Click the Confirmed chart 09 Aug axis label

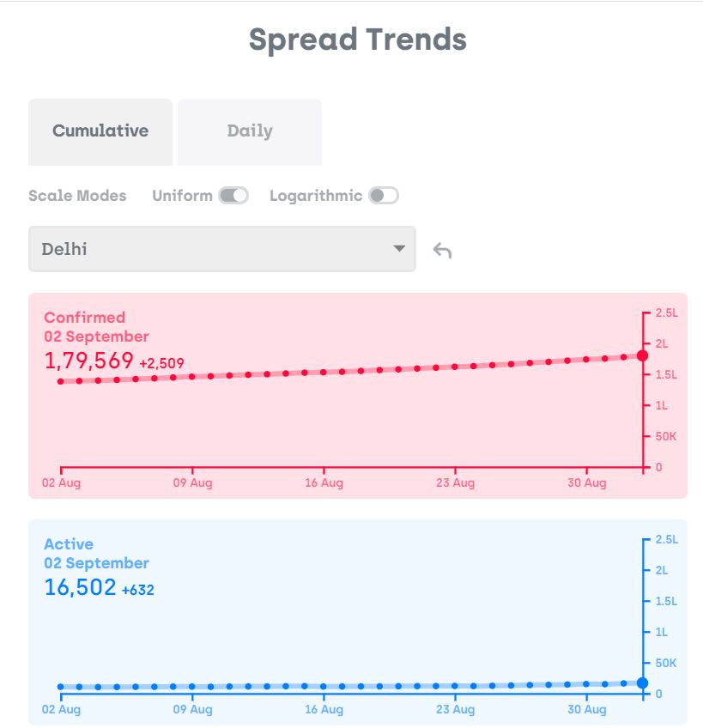click(x=192, y=483)
